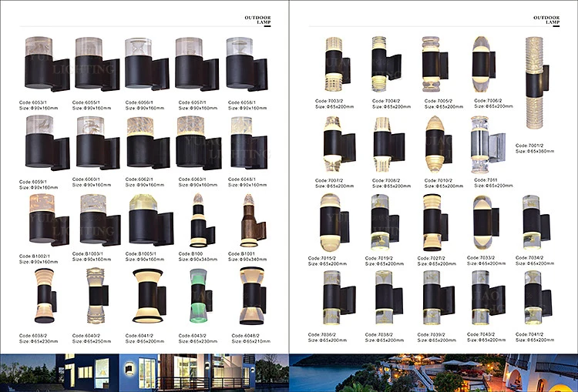The image size is (578, 392).
Task: Click the lamp image for Code 7007/2
Action: click(340, 144)
